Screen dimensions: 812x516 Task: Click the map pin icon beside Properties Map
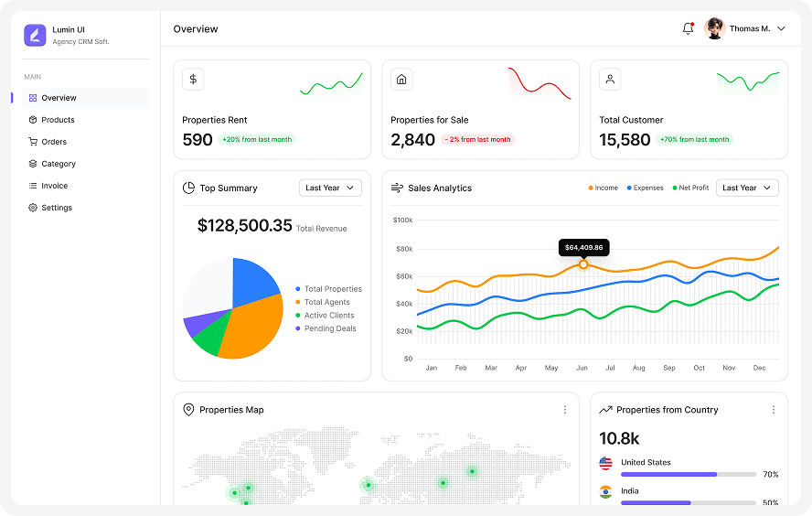point(188,410)
